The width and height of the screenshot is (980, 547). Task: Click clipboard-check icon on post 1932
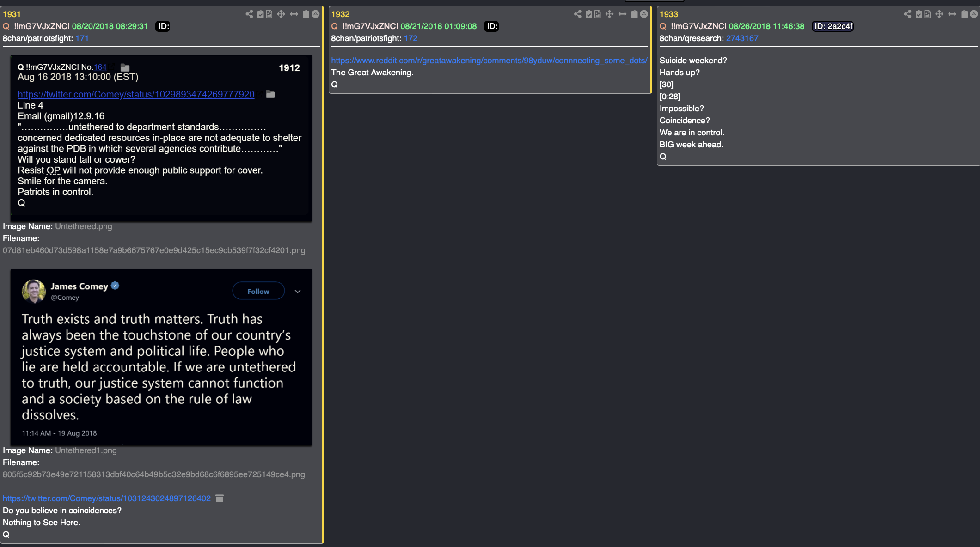pos(589,14)
